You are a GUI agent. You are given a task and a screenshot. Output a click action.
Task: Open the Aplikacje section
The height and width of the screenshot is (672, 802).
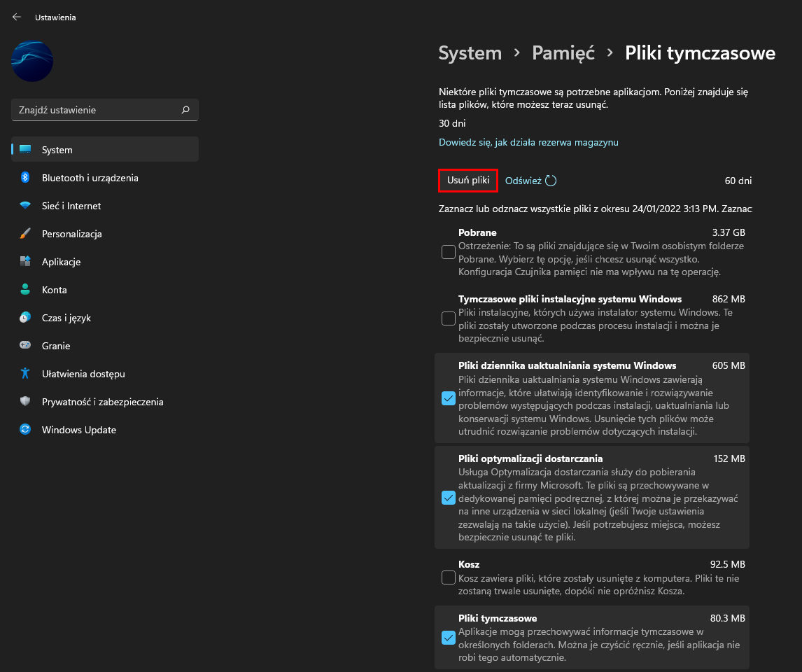pyautogui.click(x=105, y=261)
